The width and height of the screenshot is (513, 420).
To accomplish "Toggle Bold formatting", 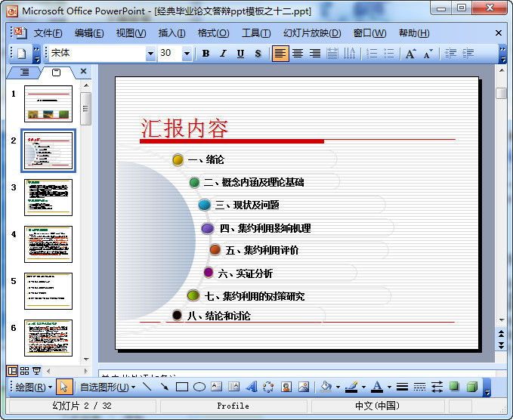I will pyautogui.click(x=206, y=54).
